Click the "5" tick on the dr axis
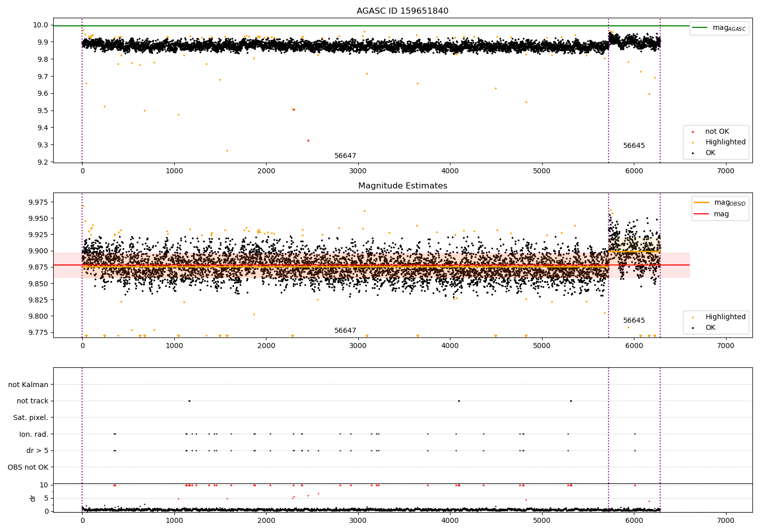760x532 pixels. click(x=46, y=499)
